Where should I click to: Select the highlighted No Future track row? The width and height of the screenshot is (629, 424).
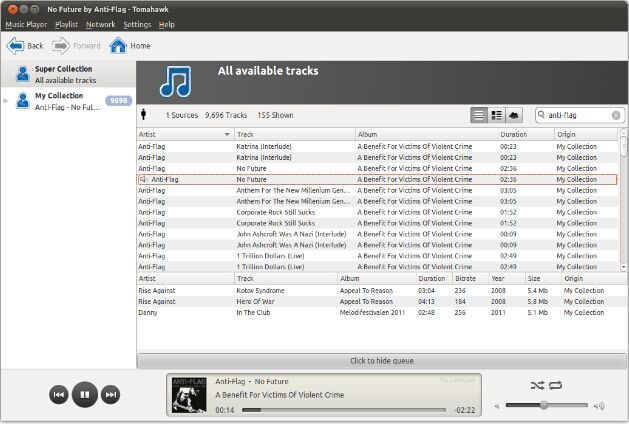377,179
